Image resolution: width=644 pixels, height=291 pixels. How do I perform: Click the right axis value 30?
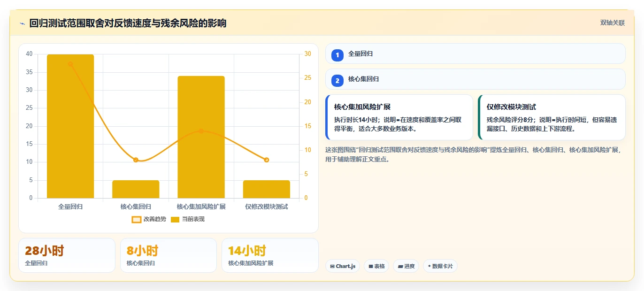pyautogui.click(x=308, y=54)
